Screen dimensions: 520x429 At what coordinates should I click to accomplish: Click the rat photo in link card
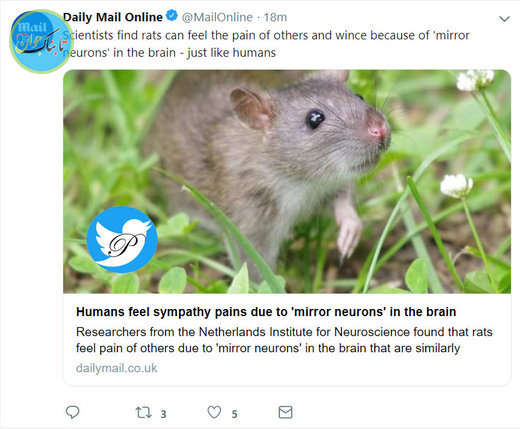(x=287, y=181)
